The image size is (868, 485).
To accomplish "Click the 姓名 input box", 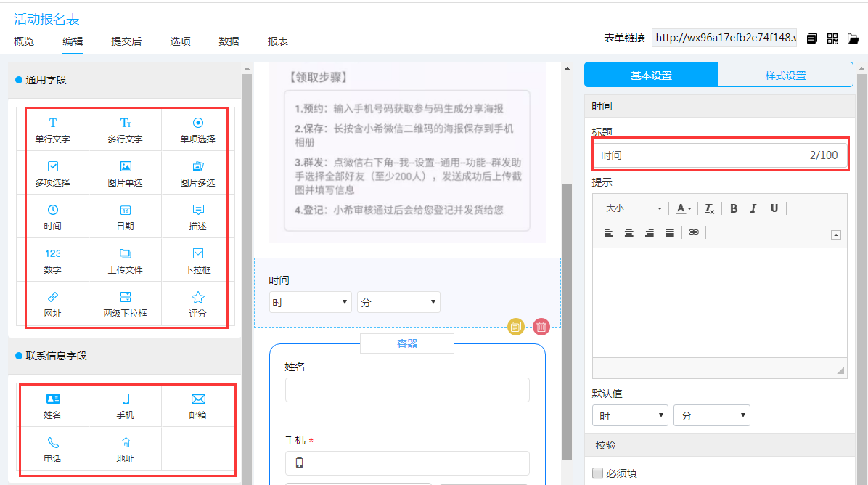I will click(407, 390).
